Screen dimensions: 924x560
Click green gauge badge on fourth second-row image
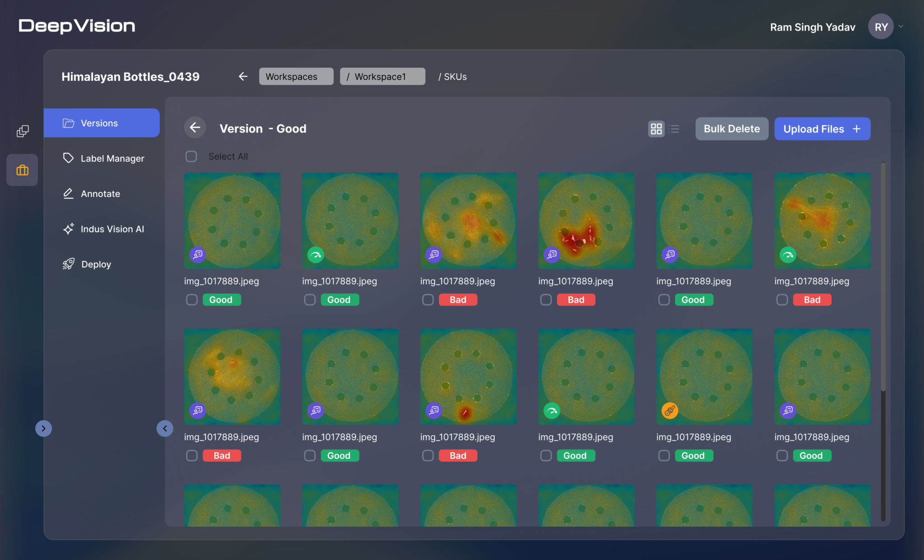coord(551,410)
